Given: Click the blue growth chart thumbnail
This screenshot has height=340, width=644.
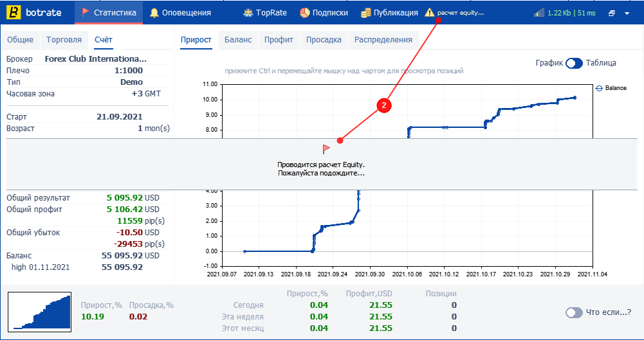Looking at the screenshot, I should (x=40, y=312).
